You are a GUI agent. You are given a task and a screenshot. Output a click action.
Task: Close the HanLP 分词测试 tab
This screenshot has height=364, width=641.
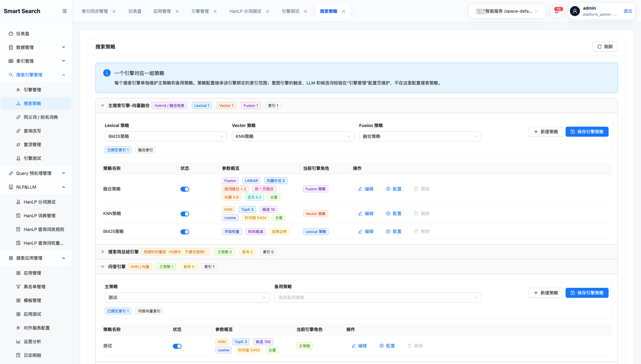(267, 11)
